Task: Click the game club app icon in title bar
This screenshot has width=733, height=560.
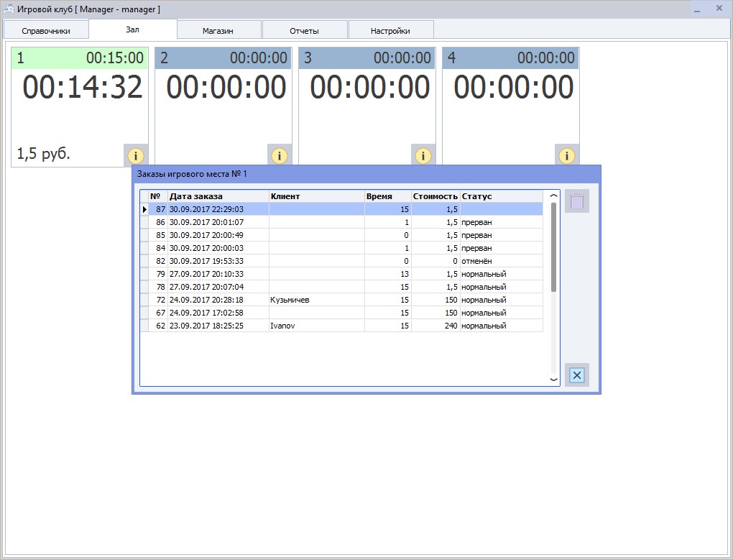Action: click(x=9, y=9)
